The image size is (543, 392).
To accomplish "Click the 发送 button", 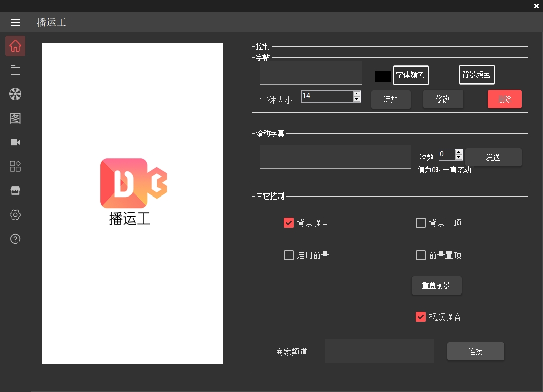I will (x=493, y=157).
